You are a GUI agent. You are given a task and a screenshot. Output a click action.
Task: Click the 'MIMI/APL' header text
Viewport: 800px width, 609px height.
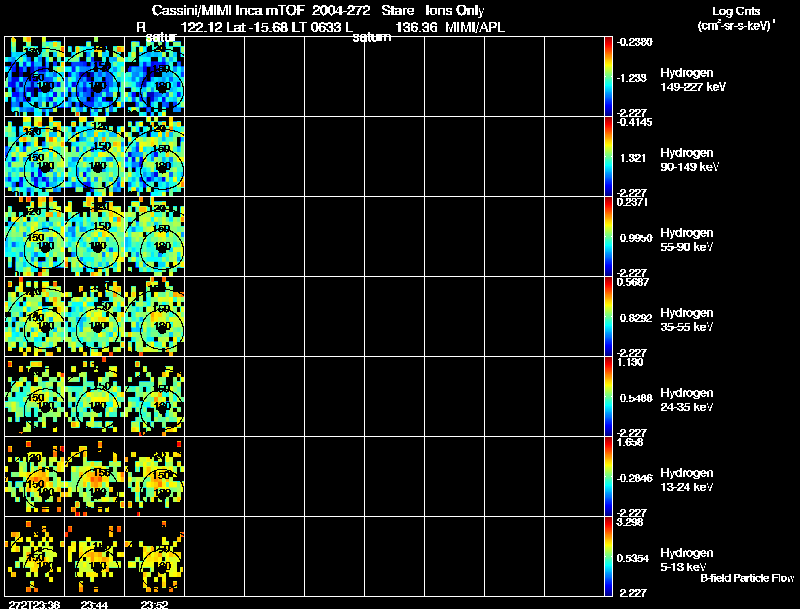point(474,27)
